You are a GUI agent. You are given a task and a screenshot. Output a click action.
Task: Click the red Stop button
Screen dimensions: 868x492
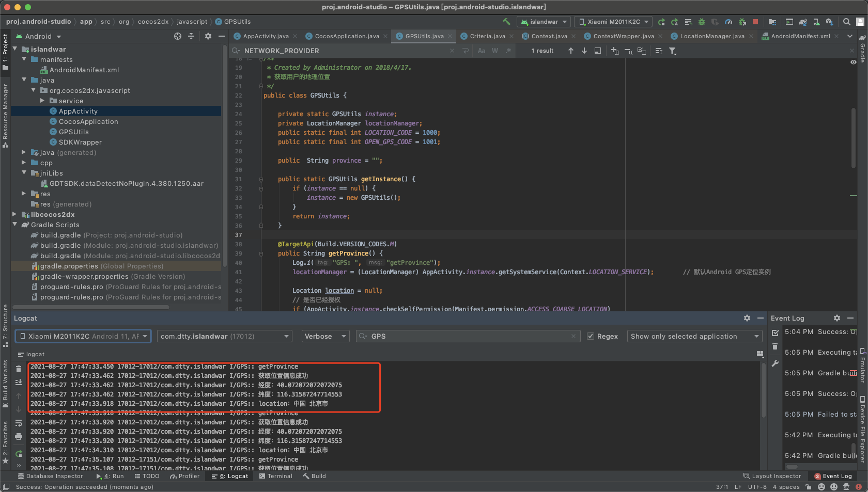point(755,22)
